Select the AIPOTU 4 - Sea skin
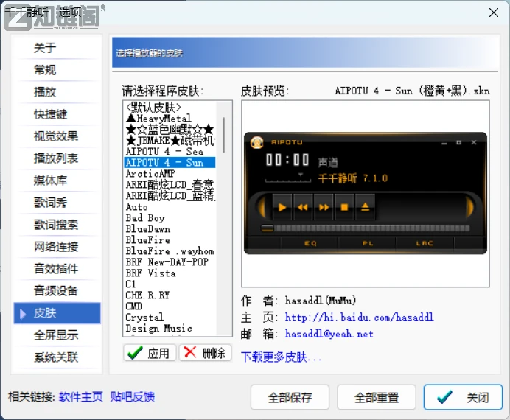 point(170,152)
